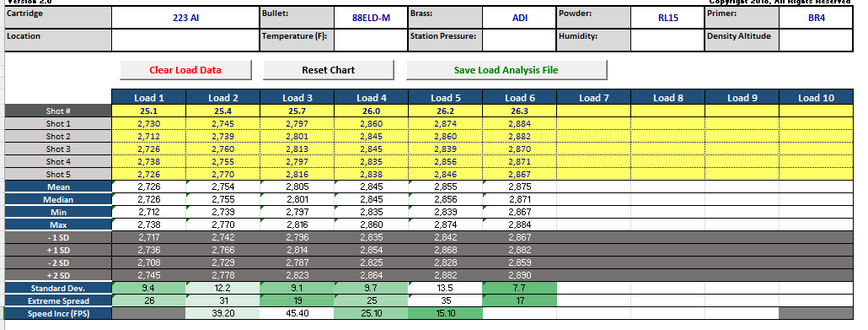Click the empty Humidity input cell
This screenshot has height=330, width=868.
[667, 40]
